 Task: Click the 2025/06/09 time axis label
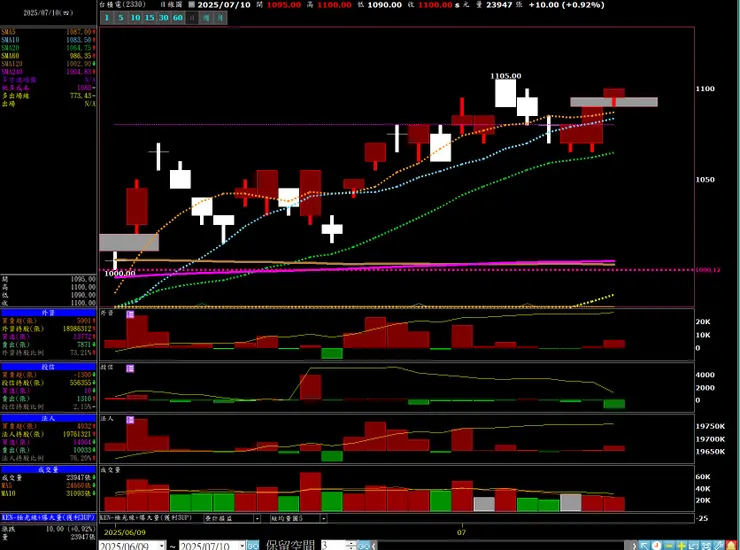125,533
